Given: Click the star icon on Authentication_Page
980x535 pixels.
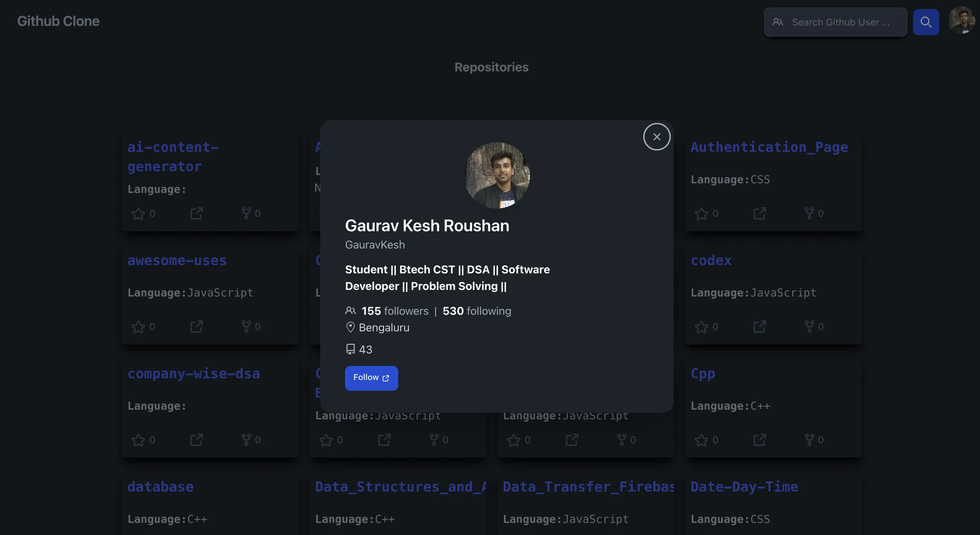Looking at the screenshot, I should [x=701, y=213].
